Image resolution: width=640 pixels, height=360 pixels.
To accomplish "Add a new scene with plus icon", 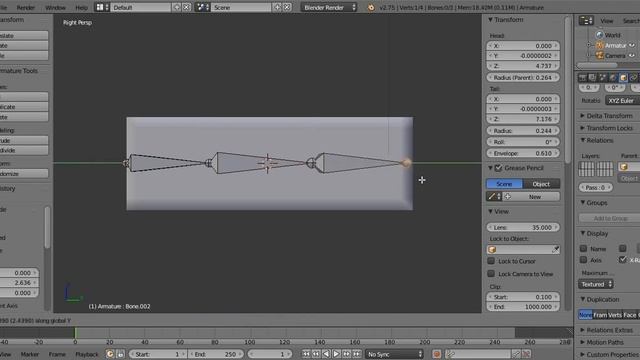I will [x=278, y=7].
